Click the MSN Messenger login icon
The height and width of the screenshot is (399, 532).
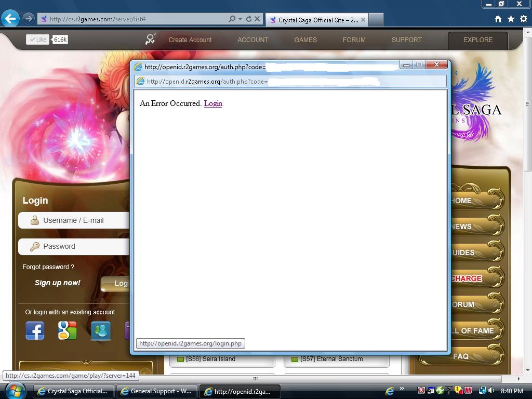[x=100, y=330]
